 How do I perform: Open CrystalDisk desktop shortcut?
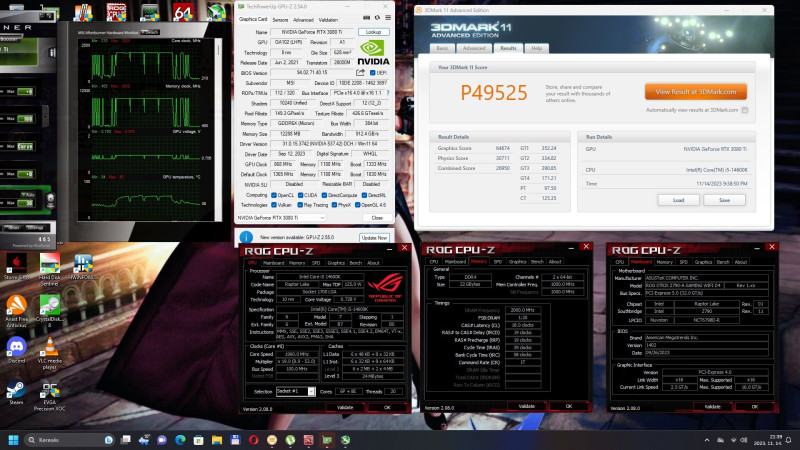click(x=49, y=311)
